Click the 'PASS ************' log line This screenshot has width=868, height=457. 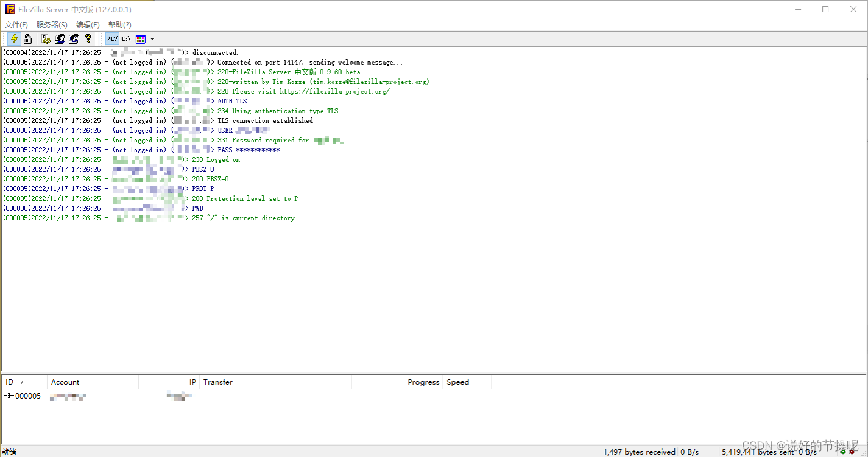point(141,150)
